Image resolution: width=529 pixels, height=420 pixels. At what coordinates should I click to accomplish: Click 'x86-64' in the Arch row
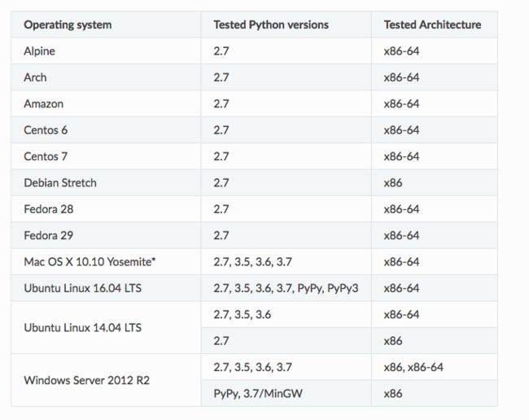(401, 77)
